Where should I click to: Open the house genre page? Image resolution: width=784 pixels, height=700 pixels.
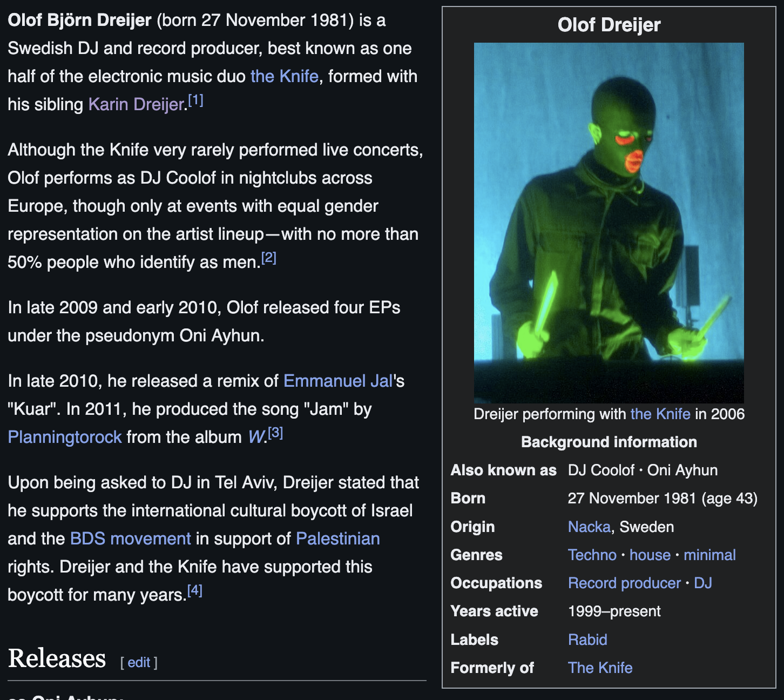[x=650, y=555]
